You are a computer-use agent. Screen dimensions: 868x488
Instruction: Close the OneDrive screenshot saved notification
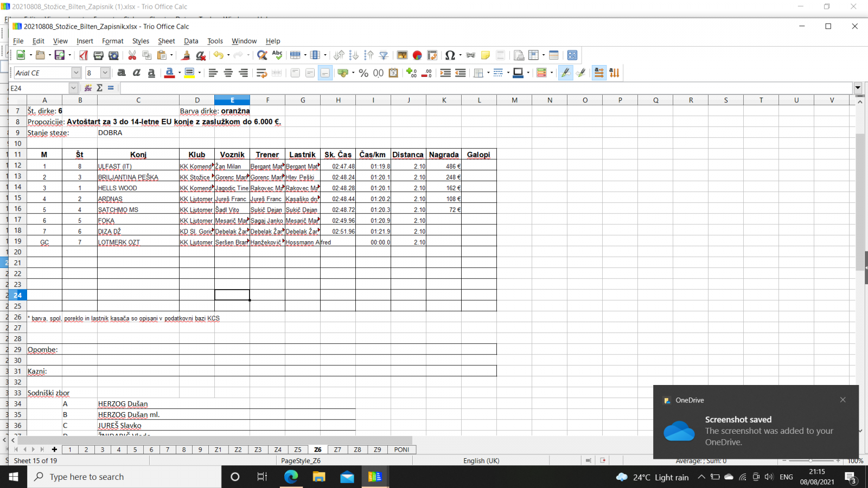[x=843, y=400]
